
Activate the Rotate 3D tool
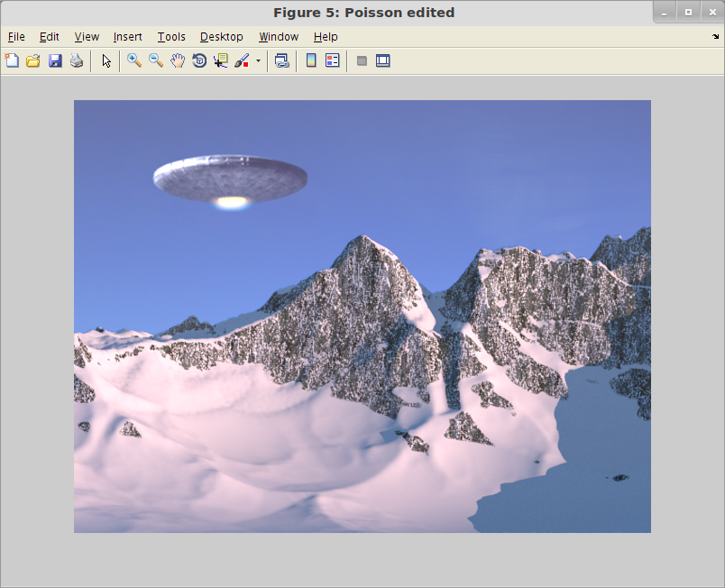[x=199, y=60]
